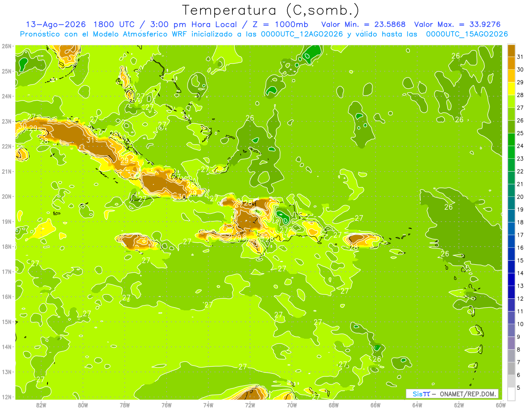
Task: Click the '12' label on the color legend
Action: coord(520,298)
